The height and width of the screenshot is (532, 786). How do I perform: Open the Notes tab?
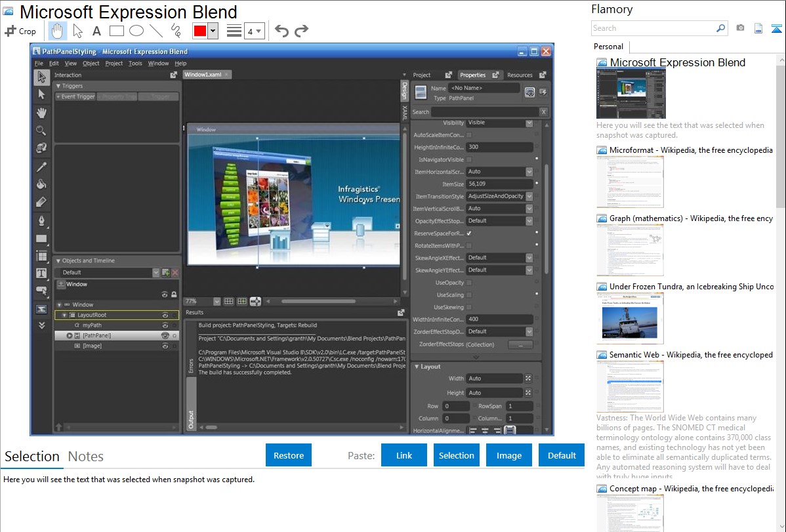click(x=86, y=457)
